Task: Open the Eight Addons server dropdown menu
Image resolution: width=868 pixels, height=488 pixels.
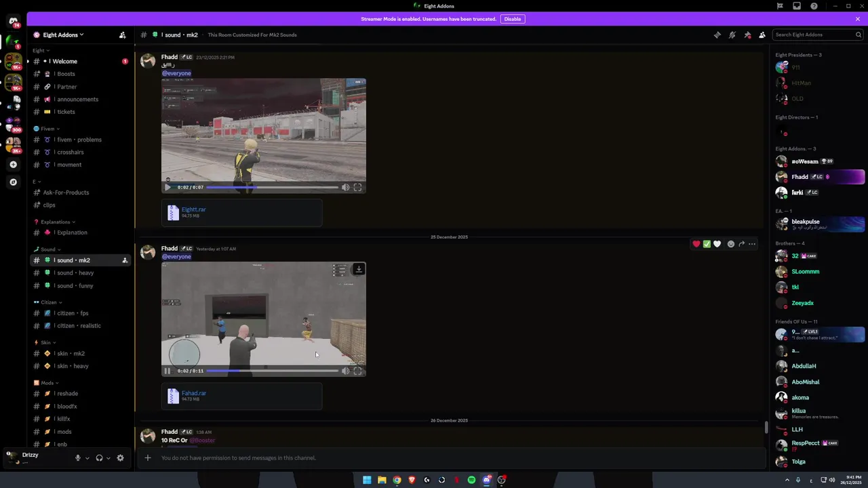Action: click(63, 35)
